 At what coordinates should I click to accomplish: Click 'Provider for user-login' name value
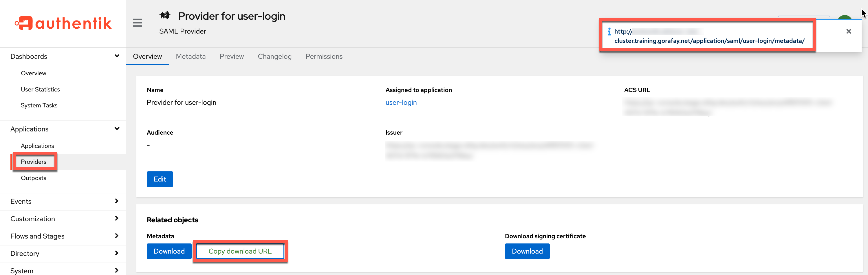tap(181, 102)
